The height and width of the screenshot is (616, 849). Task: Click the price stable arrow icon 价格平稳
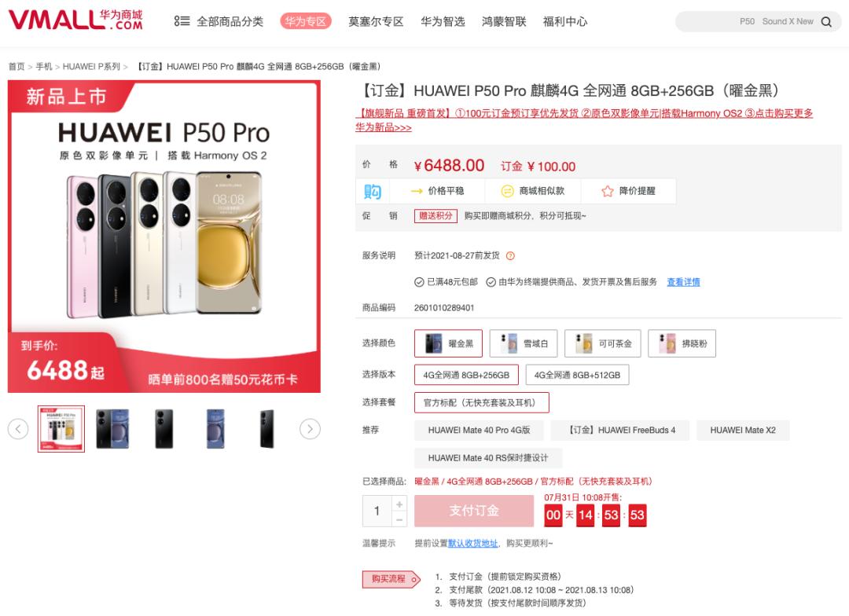coord(417,191)
